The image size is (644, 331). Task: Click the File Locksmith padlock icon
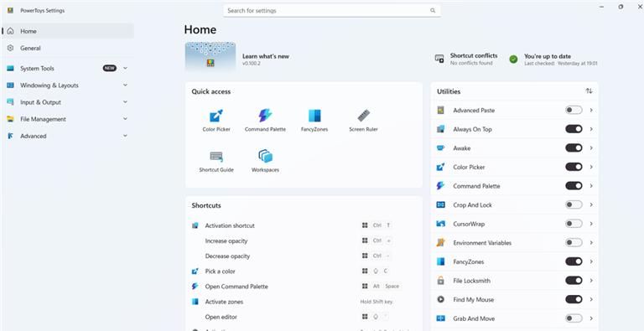pyautogui.click(x=441, y=281)
